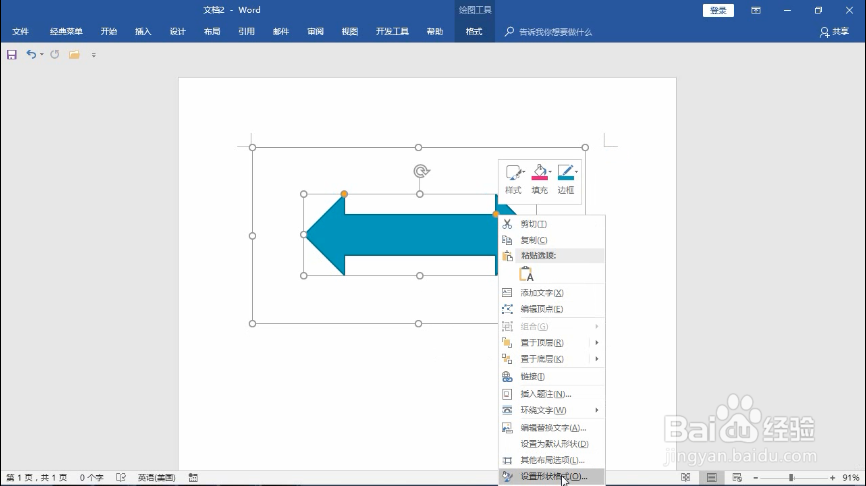The image size is (866, 486).
Task: Switch to the 引用 tab
Action: [246, 31]
